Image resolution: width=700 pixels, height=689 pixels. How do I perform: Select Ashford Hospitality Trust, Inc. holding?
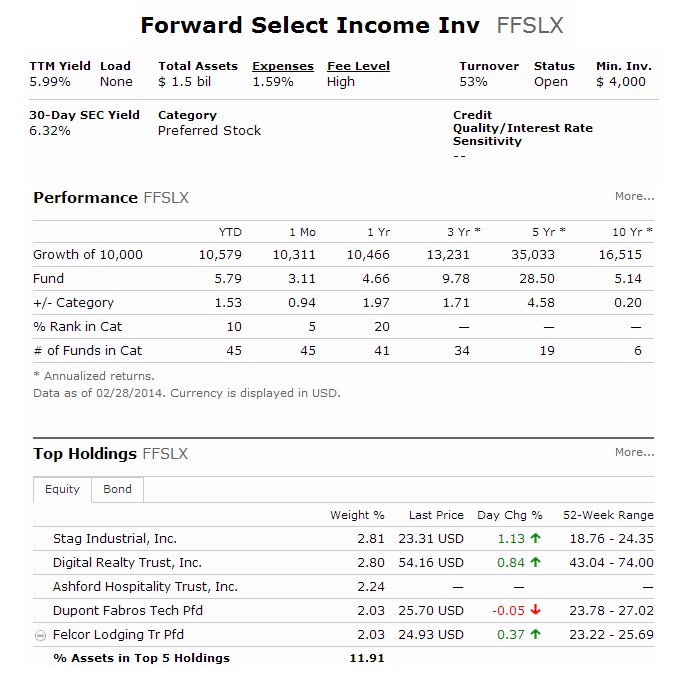[x=145, y=586]
